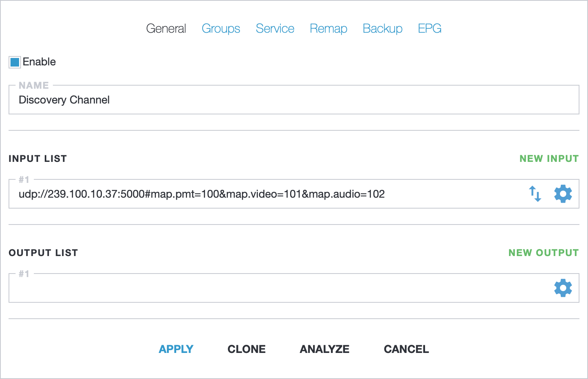Viewport: 588px width, 379px height.
Task: Open settings gear for output #1
Action: (563, 288)
